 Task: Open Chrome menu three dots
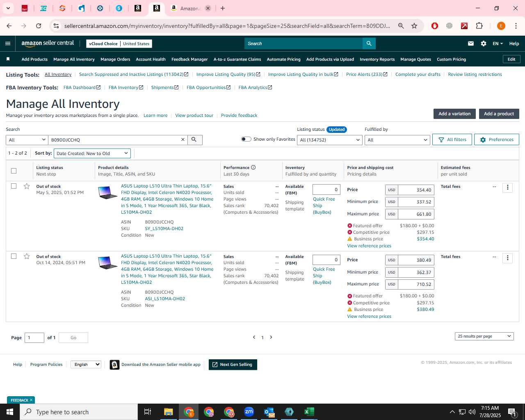coord(516,26)
